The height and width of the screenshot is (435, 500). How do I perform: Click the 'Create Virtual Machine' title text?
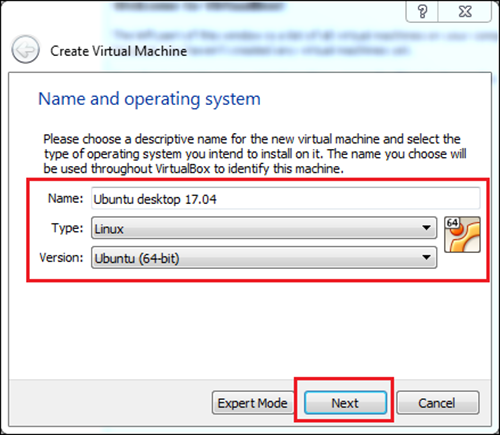pyautogui.click(x=118, y=51)
